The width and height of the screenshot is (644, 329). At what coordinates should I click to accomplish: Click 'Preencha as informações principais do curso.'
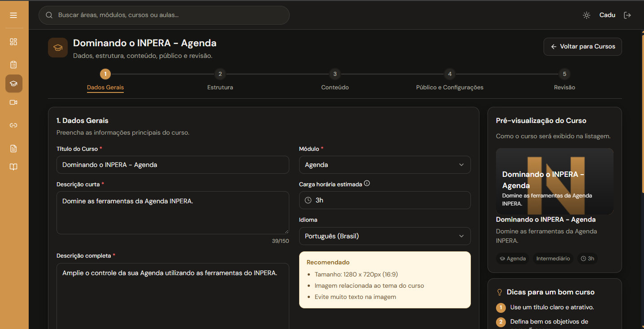click(123, 133)
